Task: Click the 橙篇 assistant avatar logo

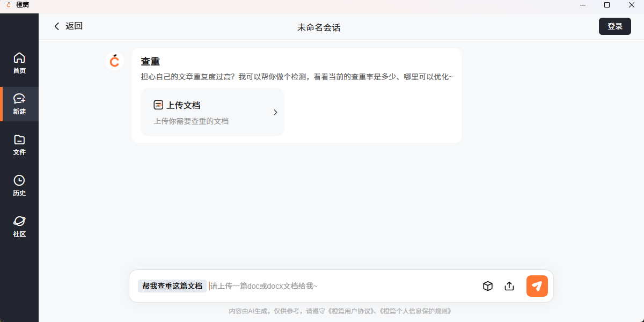Action: (114, 61)
